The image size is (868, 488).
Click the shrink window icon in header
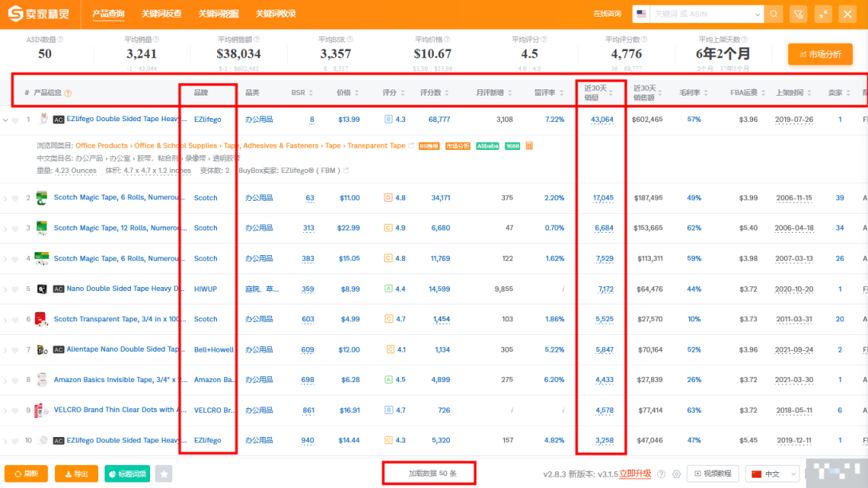tap(823, 14)
